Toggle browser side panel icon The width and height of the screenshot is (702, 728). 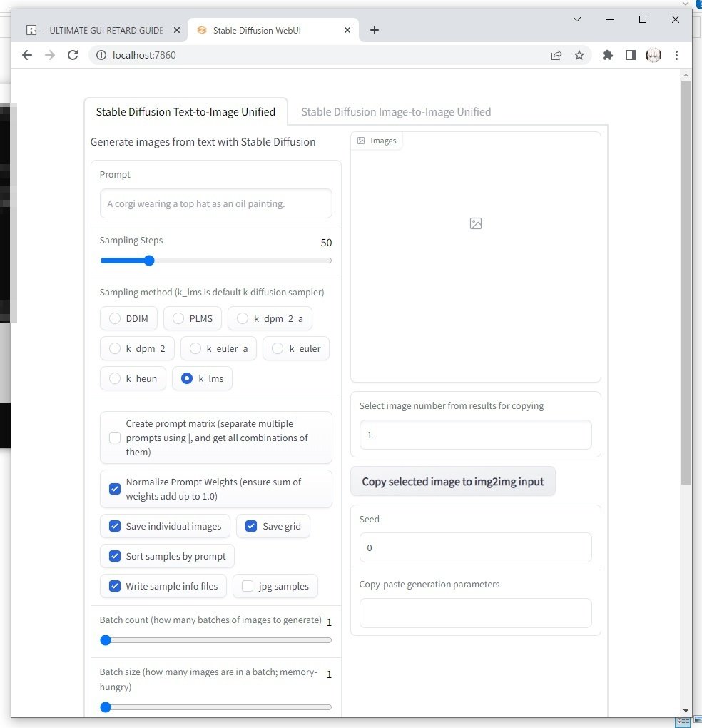coord(630,55)
